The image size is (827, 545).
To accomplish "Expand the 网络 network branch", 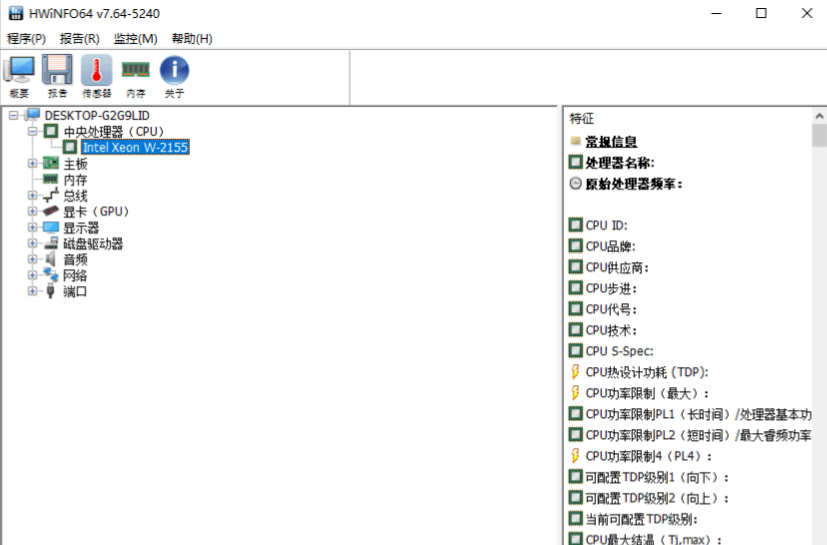I will (32, 276).
